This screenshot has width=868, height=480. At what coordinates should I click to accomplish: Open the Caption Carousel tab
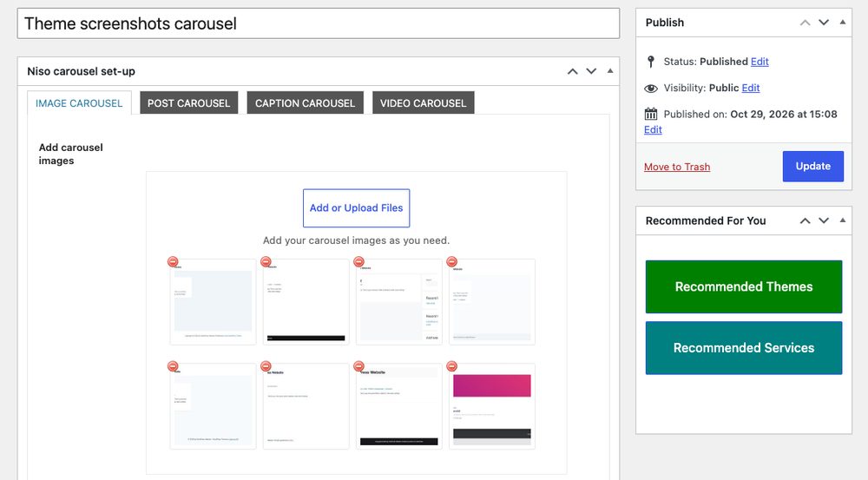(x=305, y=103)
